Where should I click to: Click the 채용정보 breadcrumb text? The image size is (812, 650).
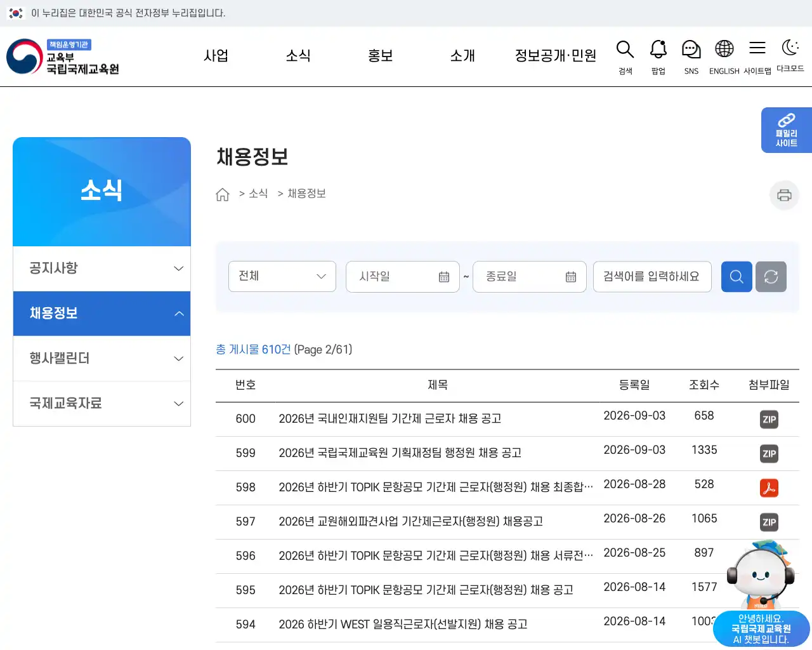pyautogui.click(x=306, y=194)
